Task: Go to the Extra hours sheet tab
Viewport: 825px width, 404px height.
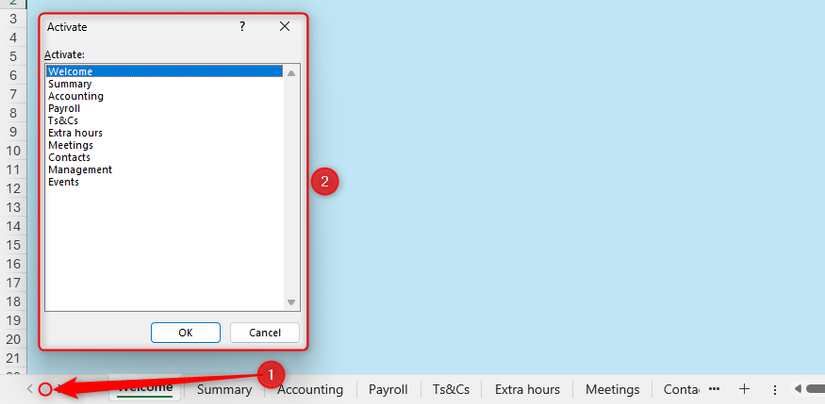Action: point(527,389)
